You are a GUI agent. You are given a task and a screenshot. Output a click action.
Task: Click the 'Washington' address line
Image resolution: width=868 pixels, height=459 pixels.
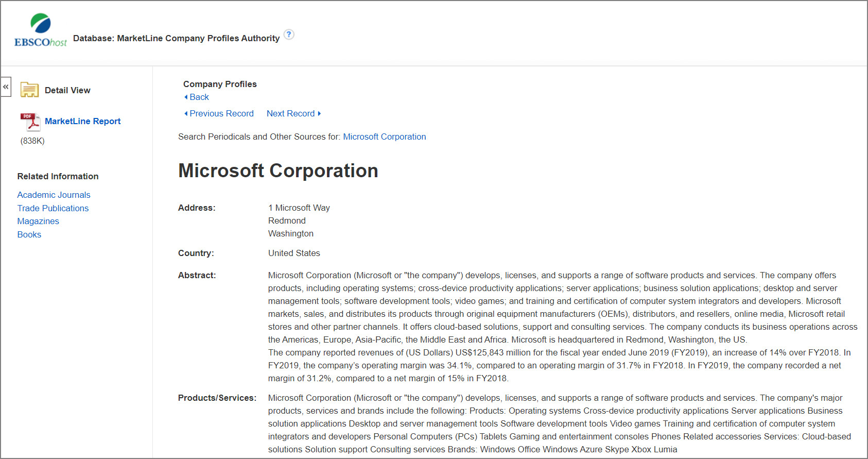291,233
